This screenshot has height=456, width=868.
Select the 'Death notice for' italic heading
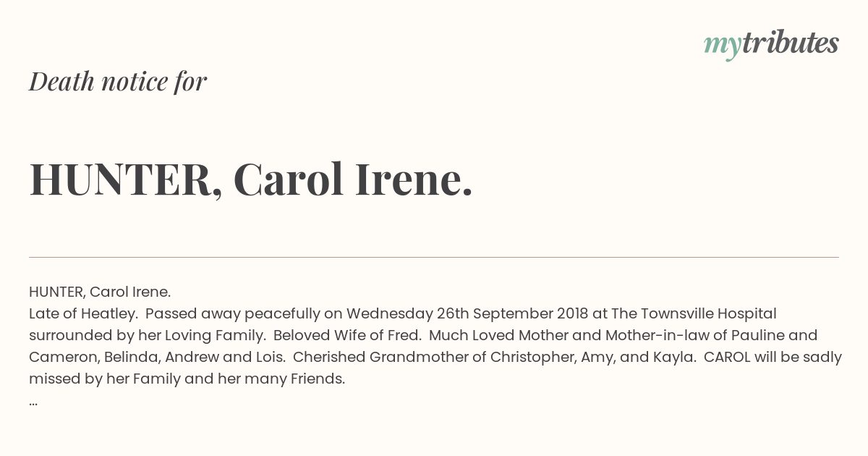click(118, 82)
